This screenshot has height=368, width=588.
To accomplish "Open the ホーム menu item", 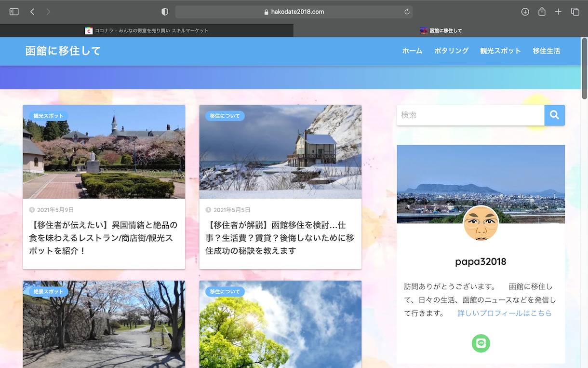I will pos(412,51).
